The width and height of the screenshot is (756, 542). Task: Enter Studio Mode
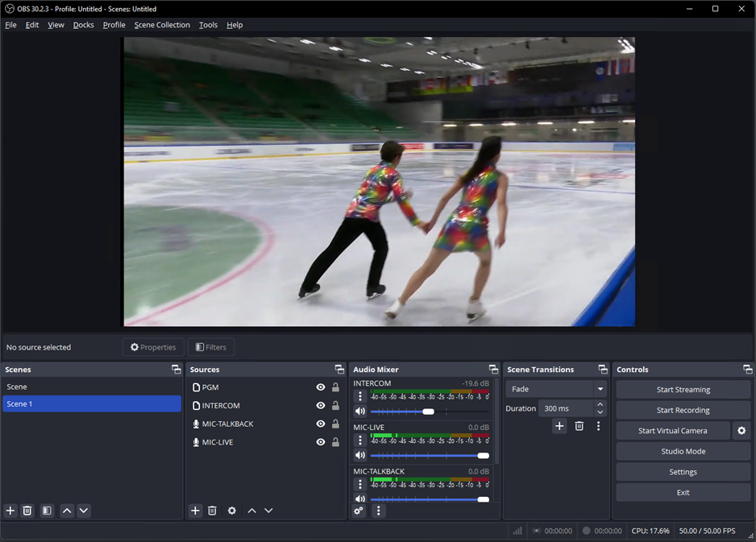(x=683, y=452)
